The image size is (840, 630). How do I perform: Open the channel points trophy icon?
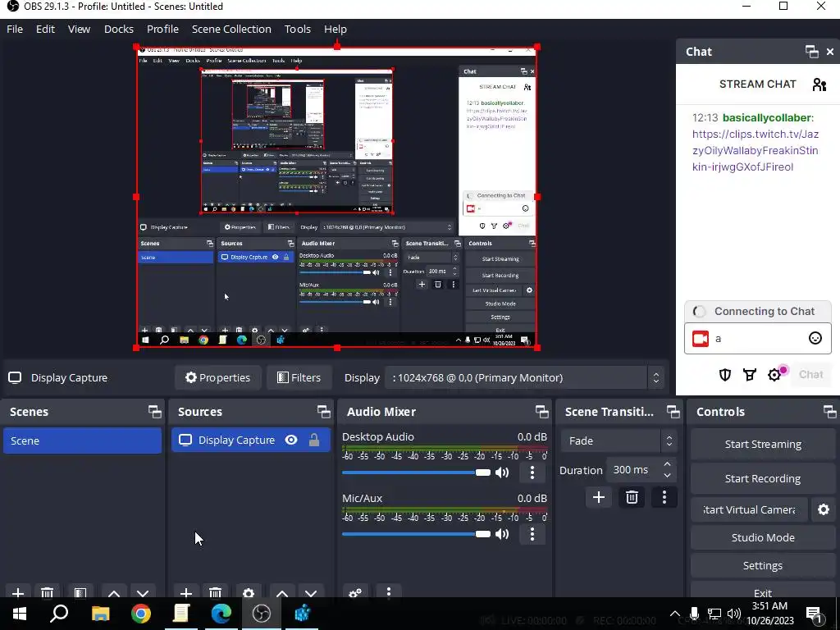pos(750,374)
